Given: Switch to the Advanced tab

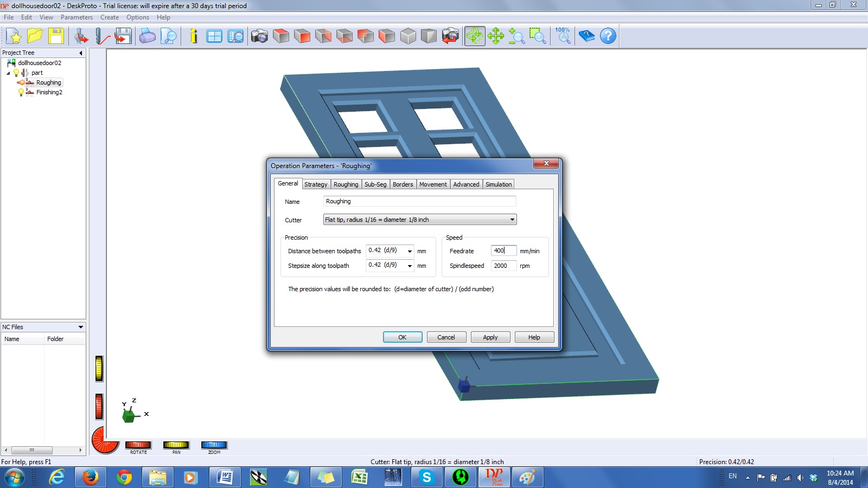Looking at the screenshot, I should (x=466, y=184).
